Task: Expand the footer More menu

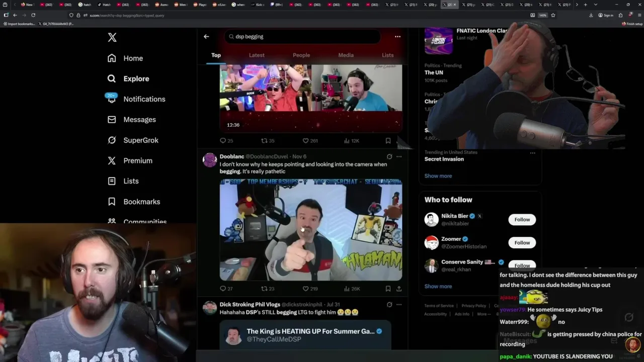Action: click(484, 314)
